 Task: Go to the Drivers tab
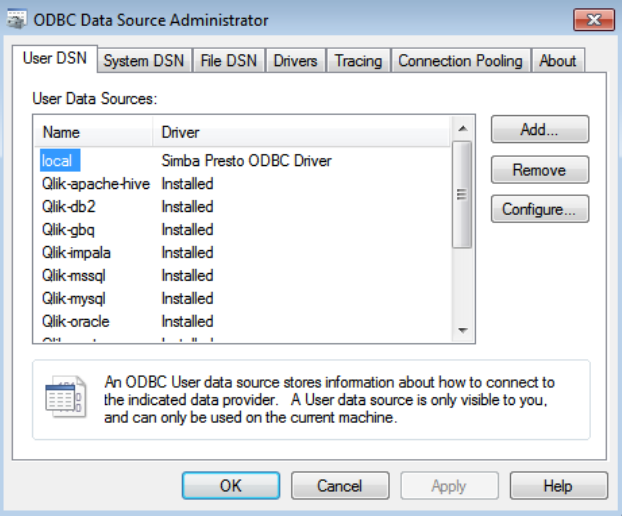point(296,61)
